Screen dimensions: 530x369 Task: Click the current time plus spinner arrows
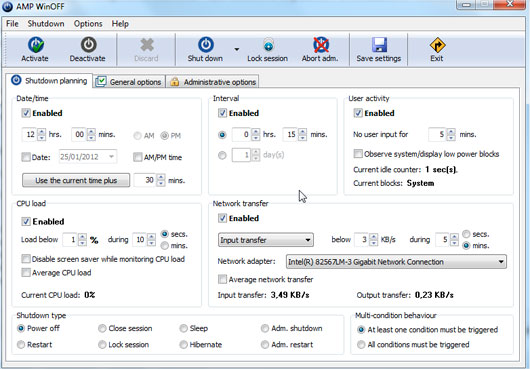point(161,180)
